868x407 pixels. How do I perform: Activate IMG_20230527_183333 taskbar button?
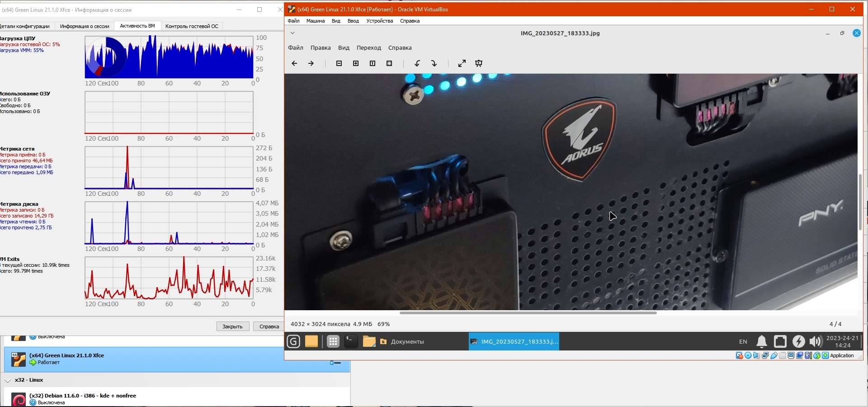click(514, 341)
